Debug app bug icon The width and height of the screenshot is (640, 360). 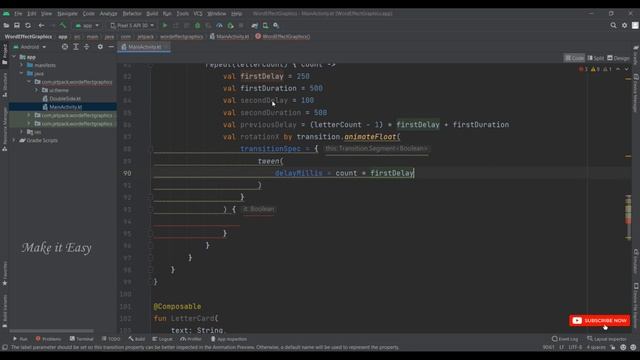point(198,25)
